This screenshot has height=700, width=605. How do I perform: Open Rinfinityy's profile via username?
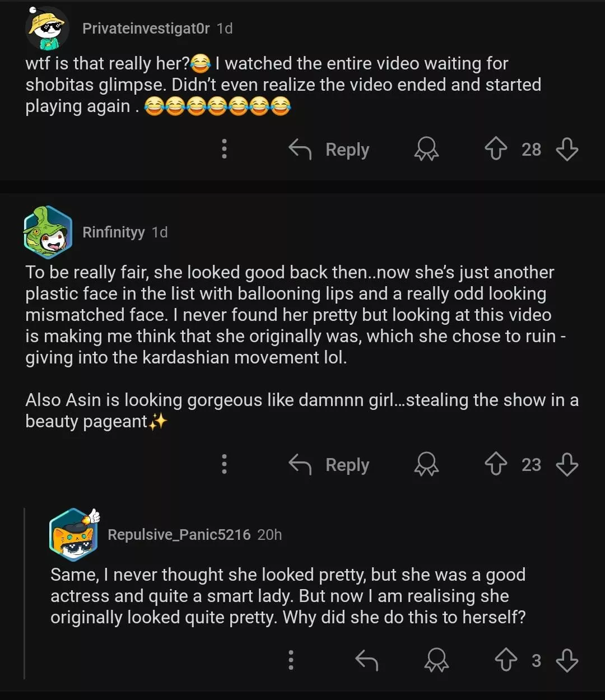pos(113,232)
